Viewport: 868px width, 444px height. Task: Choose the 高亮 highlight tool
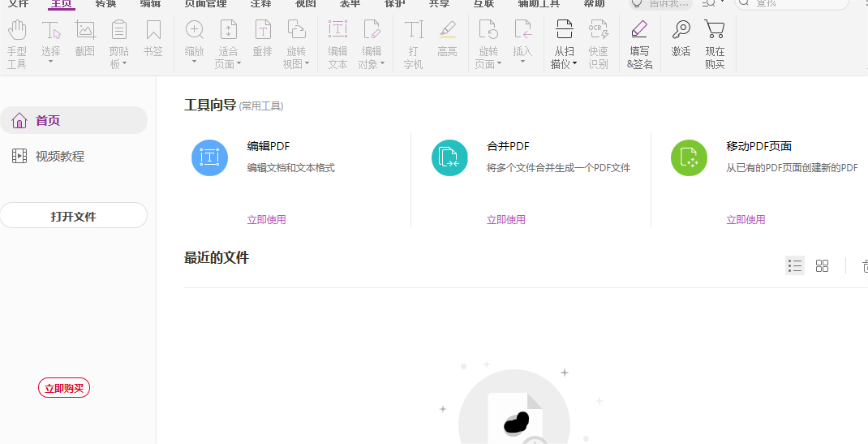[x=447, y=39]
